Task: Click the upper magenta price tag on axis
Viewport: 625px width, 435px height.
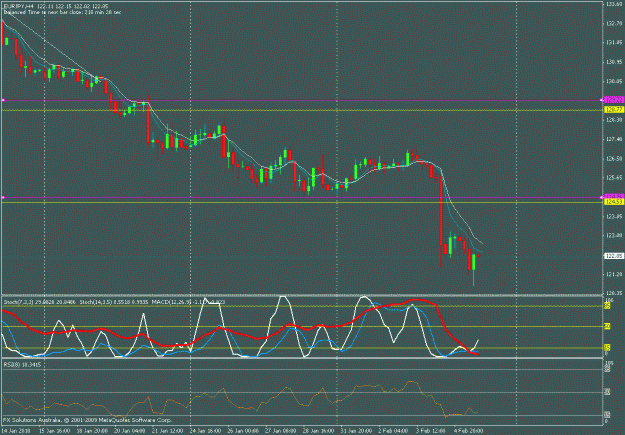Action: click(x=614, y=100)
